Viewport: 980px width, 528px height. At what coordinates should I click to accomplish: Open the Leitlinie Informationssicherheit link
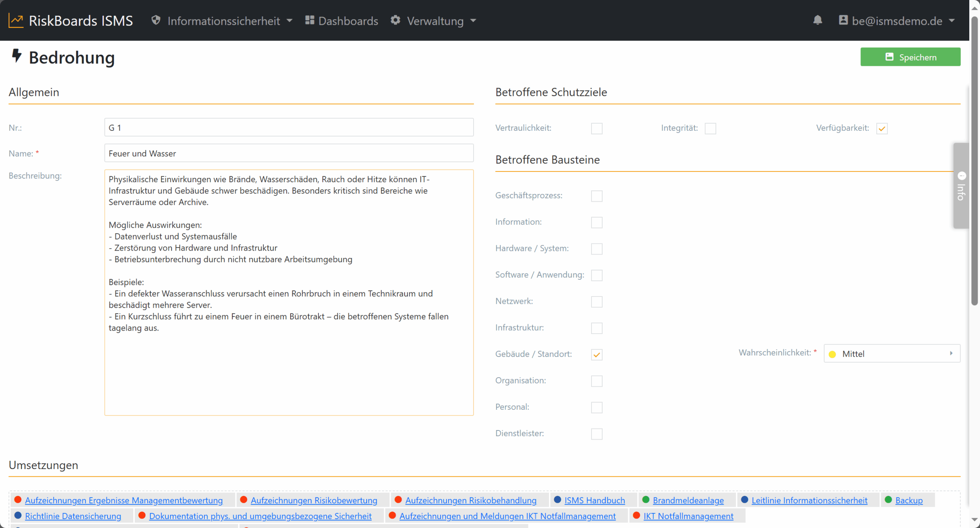point(809,500)
